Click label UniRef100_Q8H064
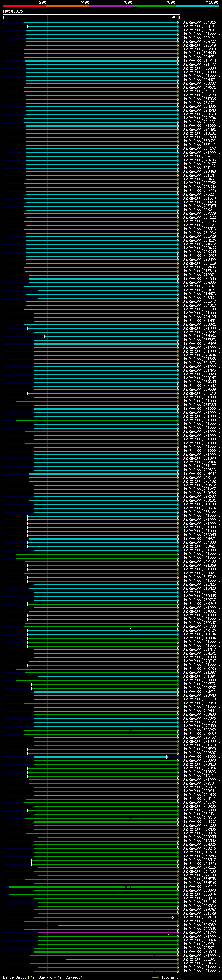This screenshot has width=222, height=980. point(199,336)
